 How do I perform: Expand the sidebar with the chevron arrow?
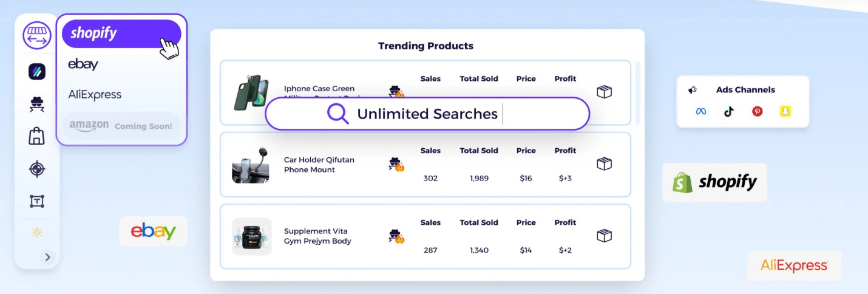pyautogui.click(x=47, y=257)
